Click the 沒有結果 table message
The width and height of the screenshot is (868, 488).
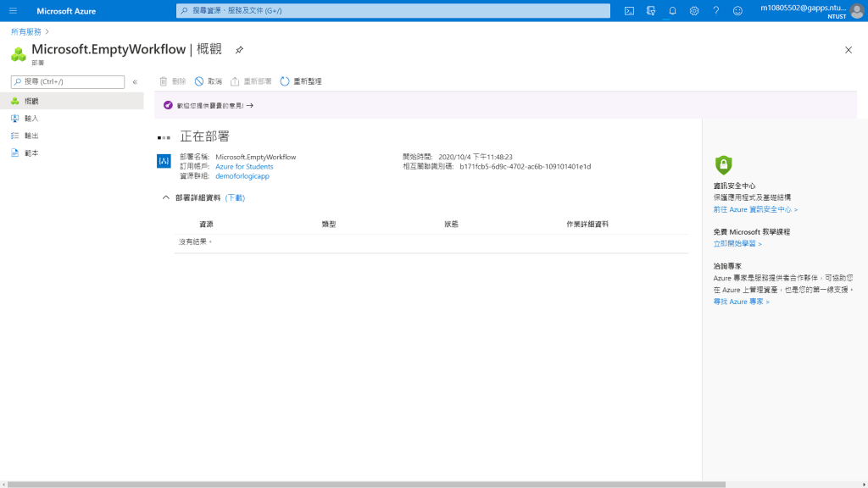[195, 241]
